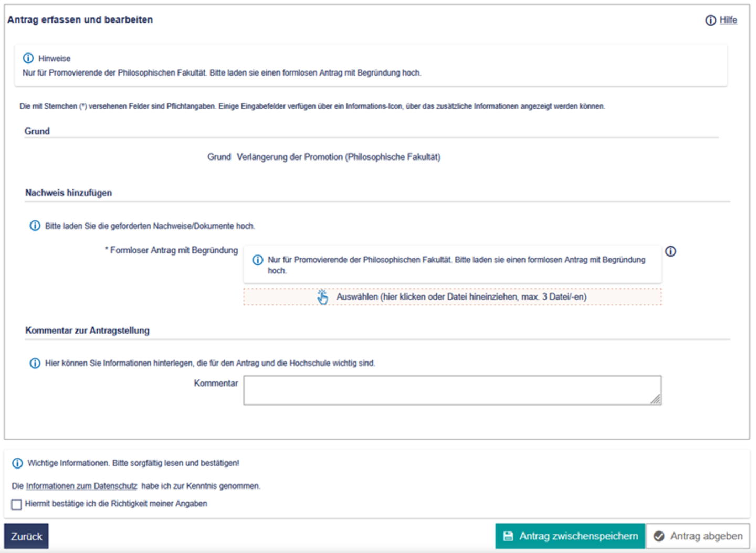The image size is (756, 553).
Task: Click the info icon right of upload box
Action: (670, 251)
